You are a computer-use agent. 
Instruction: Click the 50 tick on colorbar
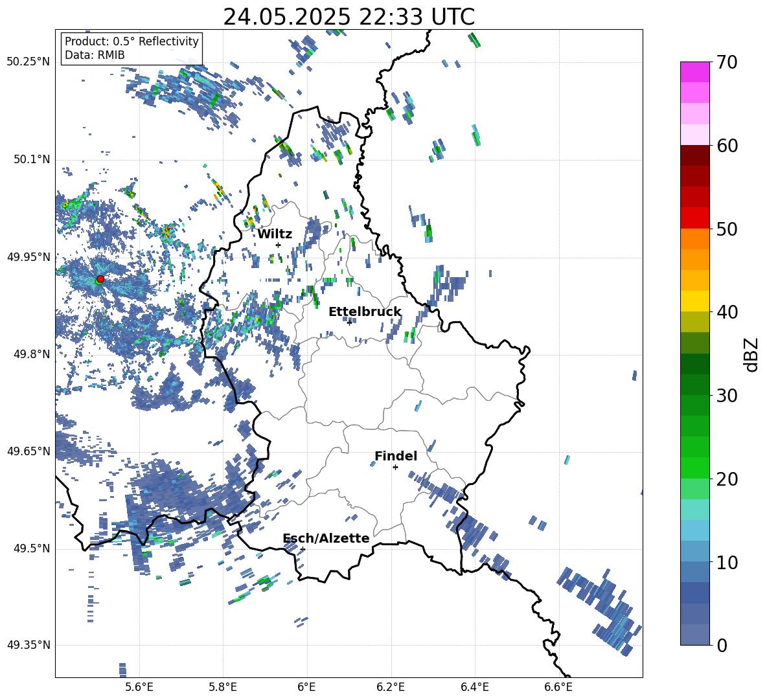727,229
